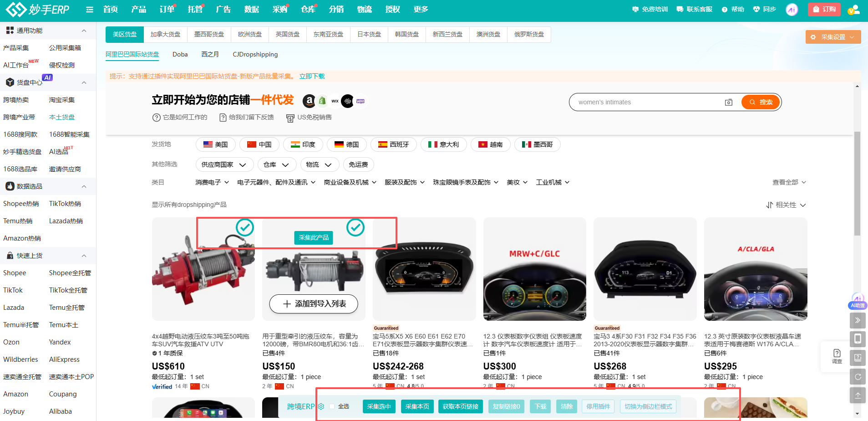Click the sync (同步) icon
Screen dimensions: 868x421
(x=764, y=9)
